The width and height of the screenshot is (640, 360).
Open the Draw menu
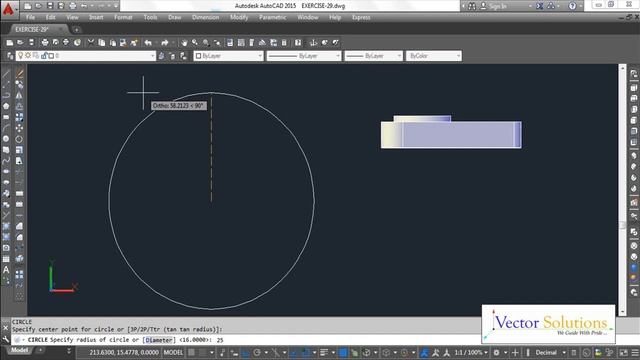(174, 17)
